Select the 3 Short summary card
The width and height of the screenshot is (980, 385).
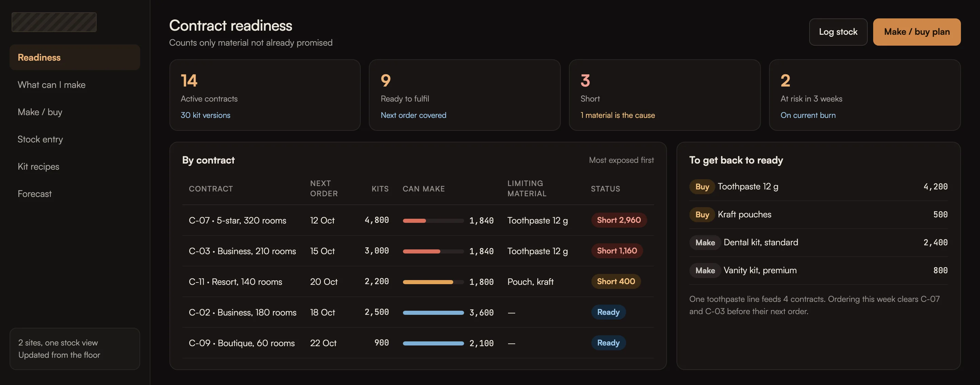click(665, 95)
